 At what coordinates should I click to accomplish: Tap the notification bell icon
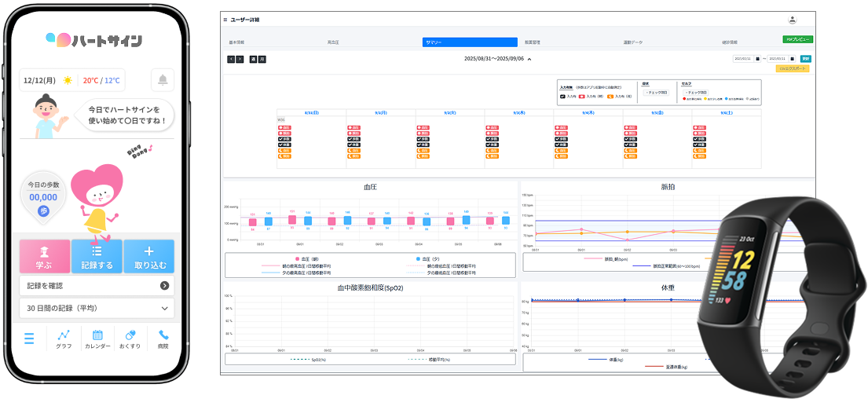(x=163, y=80)
